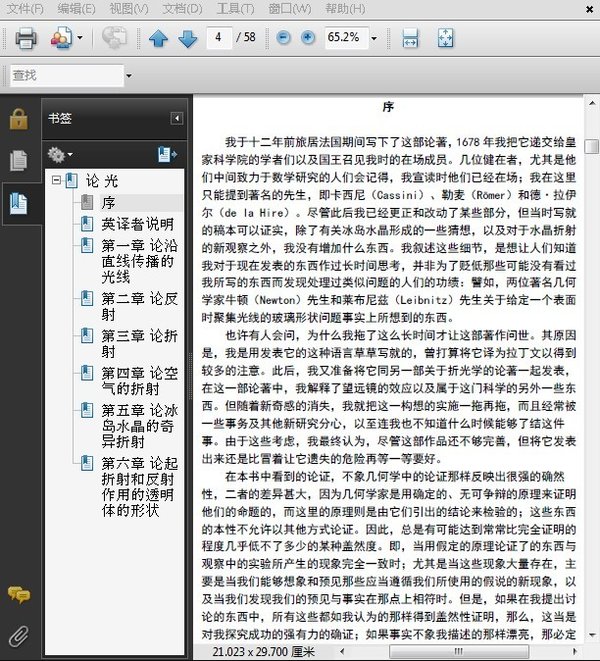Select the fit width scrolling icon
This screenshot has height=661, width=600.
410,38
